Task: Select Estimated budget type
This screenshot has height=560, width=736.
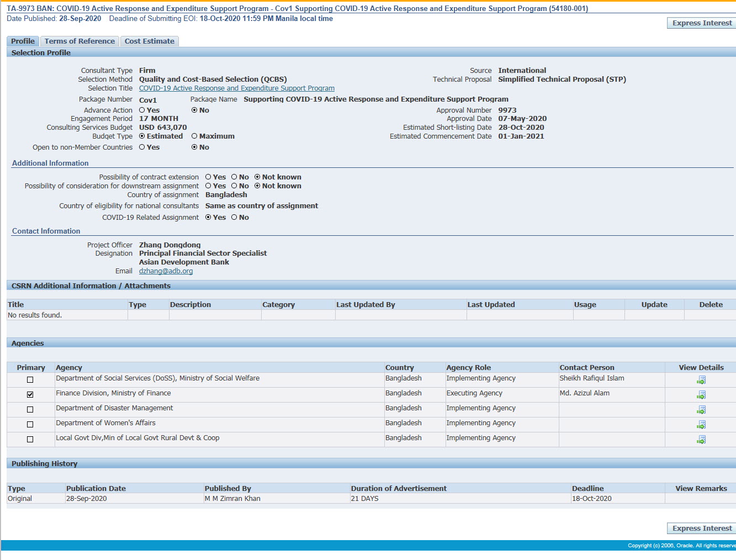Action: tap(142, 136)
